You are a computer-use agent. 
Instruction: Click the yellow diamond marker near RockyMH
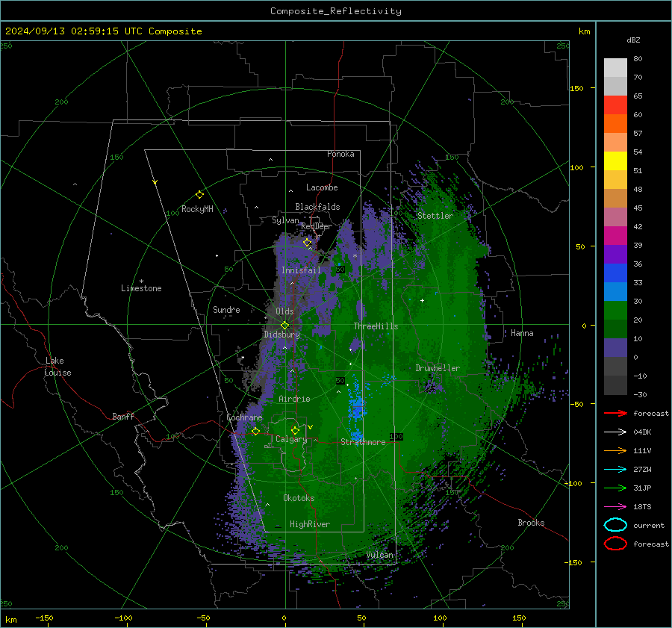coord(199,195)
